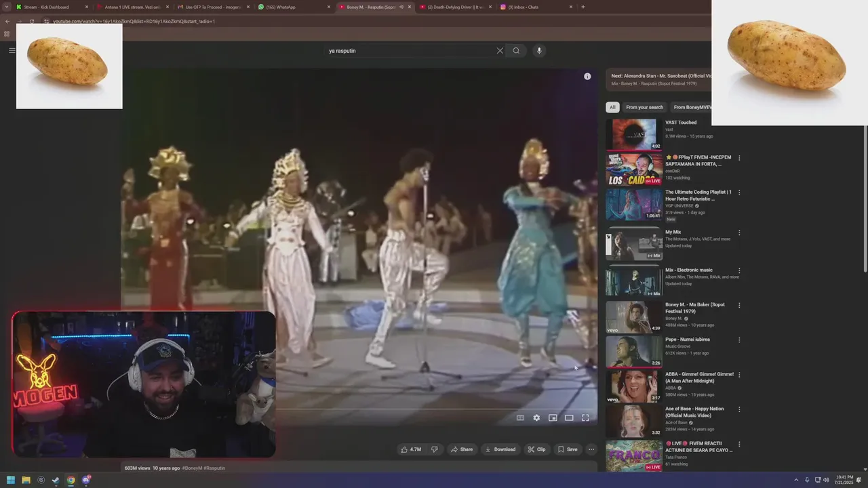Click the Chrome taskbar icon
Viewport: 868px width, 488px height.
pyautogui.click(x=71, y=480)
